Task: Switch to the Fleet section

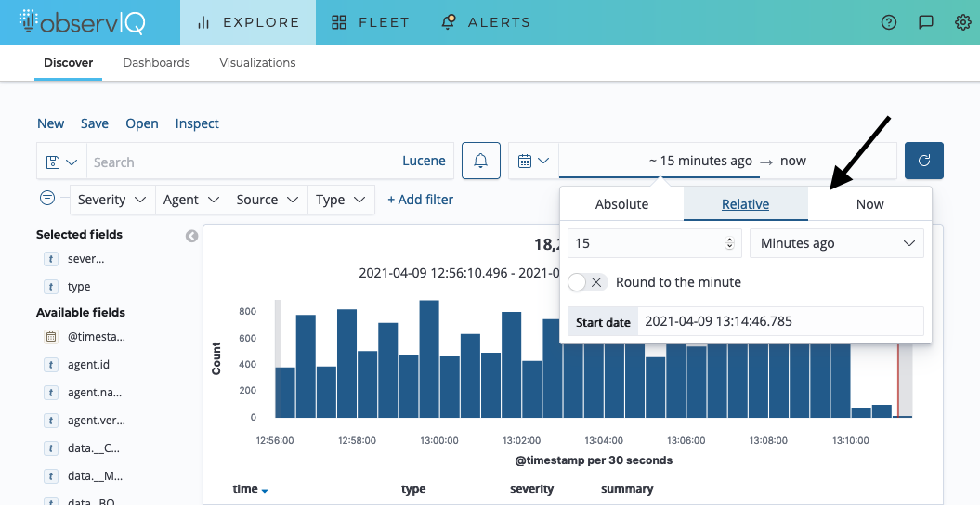Action: pyautogui.click(x=371, y=22)
